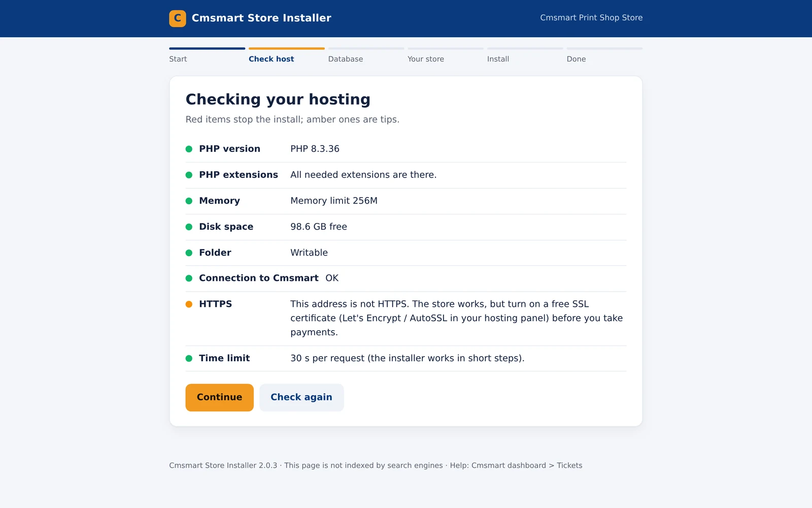Click the PHP version label
The height and width of the screenshot is (508, 812).
click(229, 149)
